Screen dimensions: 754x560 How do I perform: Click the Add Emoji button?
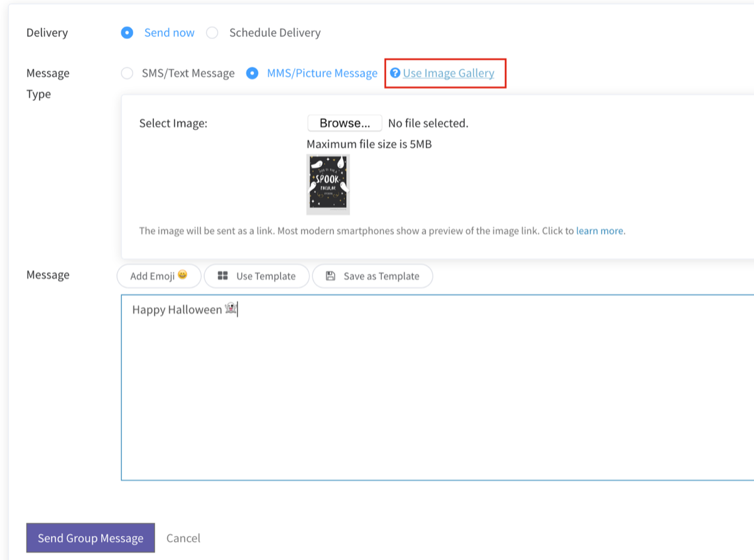click(159, 276)
